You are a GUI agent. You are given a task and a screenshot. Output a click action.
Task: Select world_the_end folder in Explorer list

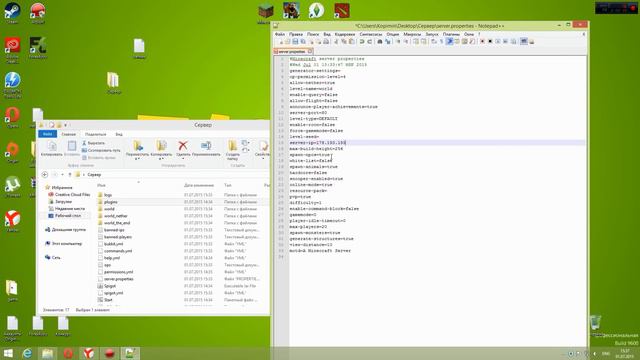tap(117, 223)
